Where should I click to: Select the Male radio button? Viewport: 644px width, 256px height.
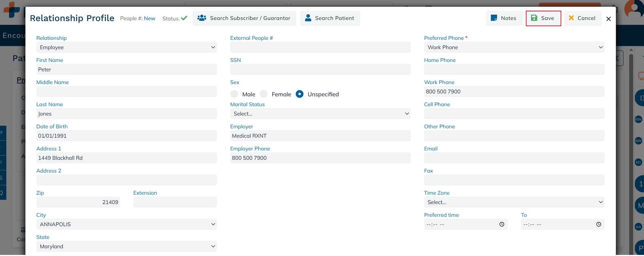(x=234, y=94)
